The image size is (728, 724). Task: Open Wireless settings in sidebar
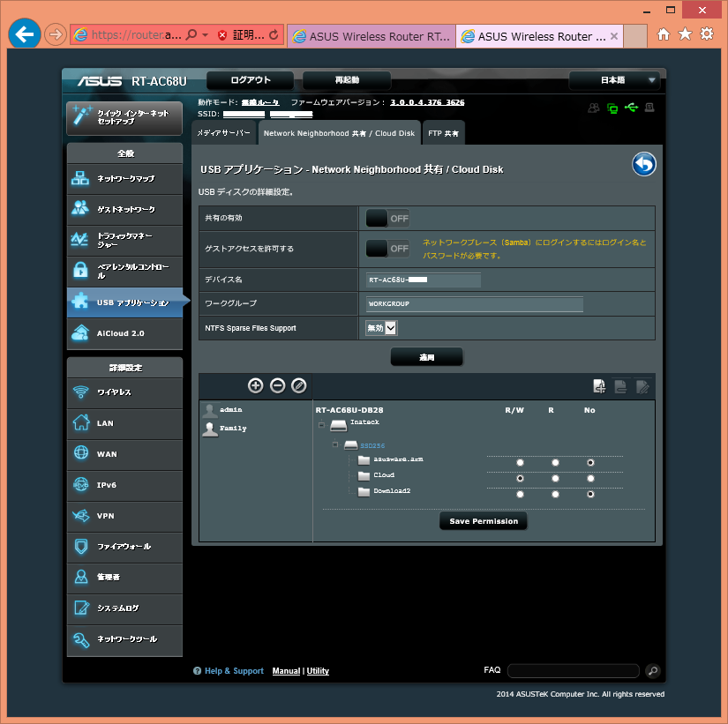tap(124, 392)
